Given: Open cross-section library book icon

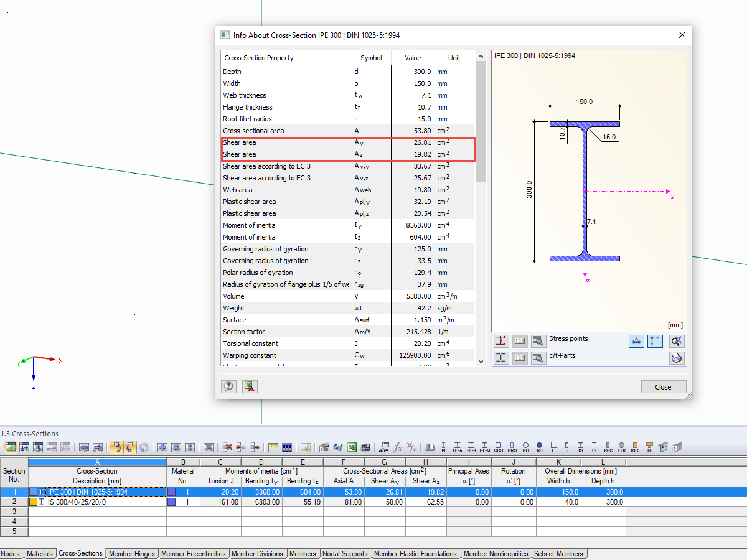Looking at the screenshot, I should coord(430,447).
